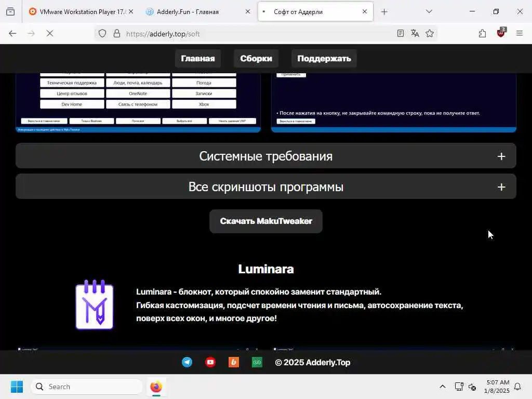Click the Связь с телефоном item in the screenshot
The width and height of the screenshot is (532, 399).
pos(138,104)
